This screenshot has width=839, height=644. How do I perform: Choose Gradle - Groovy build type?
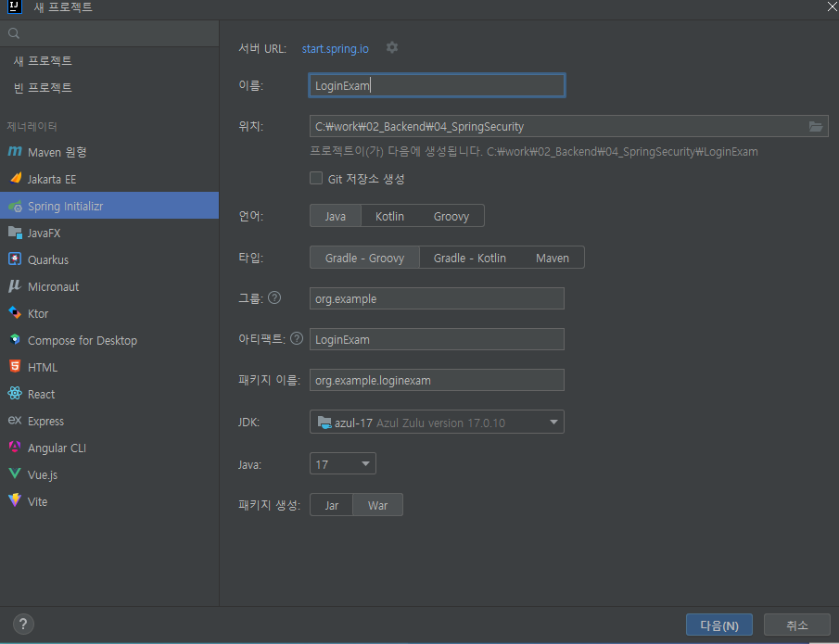point(364,258)
